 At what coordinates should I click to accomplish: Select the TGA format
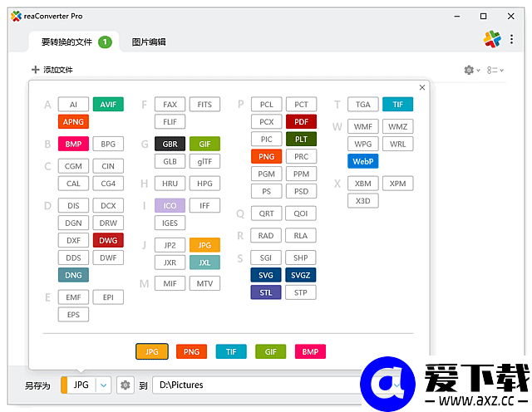363,105
